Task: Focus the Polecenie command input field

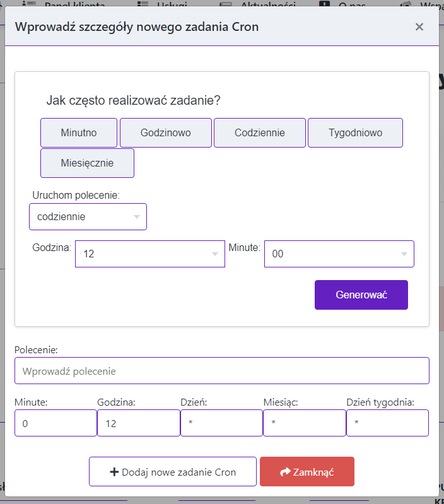Action: coord(221,371)
